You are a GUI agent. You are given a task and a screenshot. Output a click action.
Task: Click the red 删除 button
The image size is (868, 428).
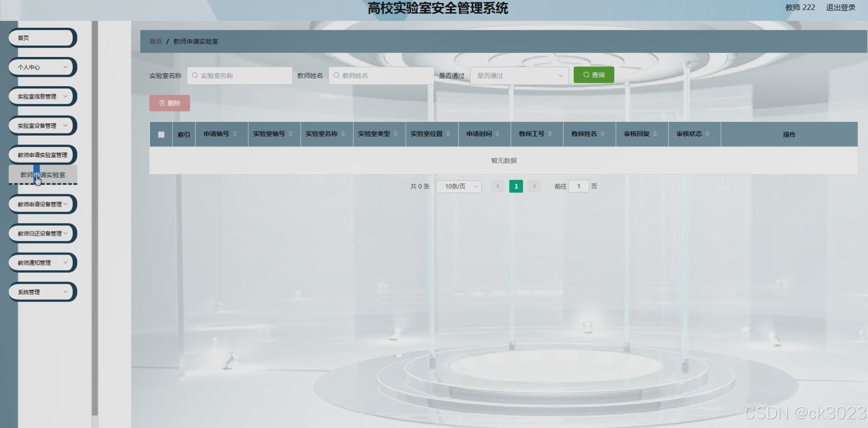(169, 103)
